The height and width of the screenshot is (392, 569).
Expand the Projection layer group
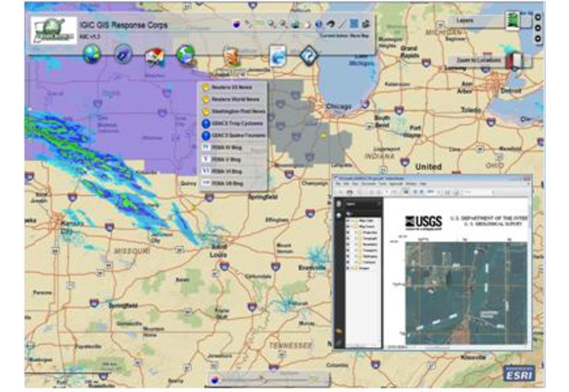[x=356, y=232]
